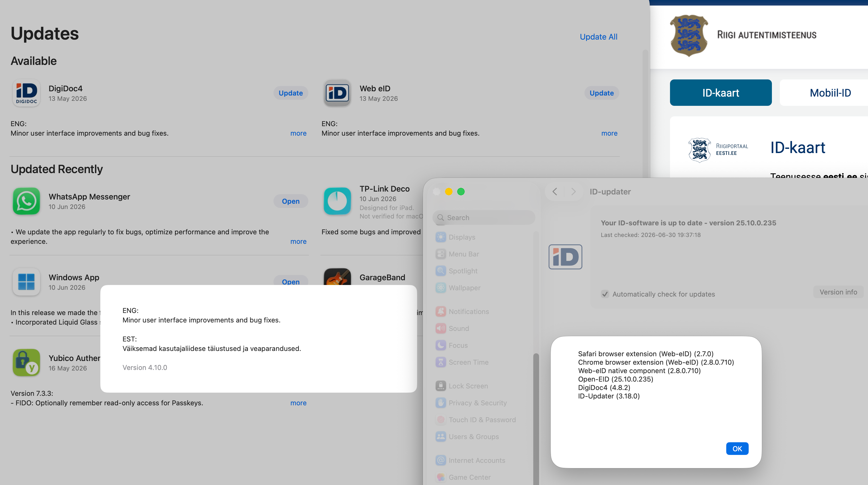Click 'Version 4.10.0' text in popup
The width and height of the screenshot is (868, 485).
pos(145,368)
